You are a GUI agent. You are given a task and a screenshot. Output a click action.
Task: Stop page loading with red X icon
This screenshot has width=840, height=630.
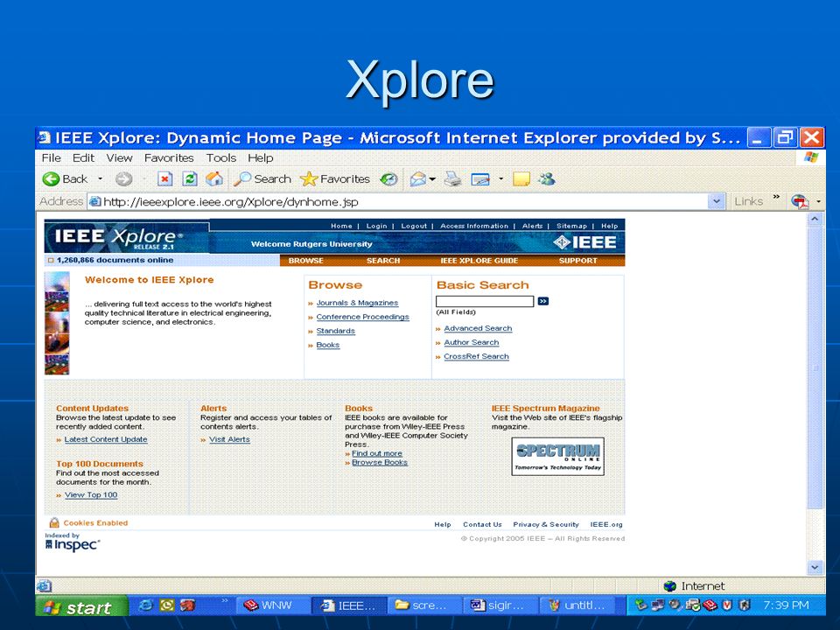click(165, 178)
